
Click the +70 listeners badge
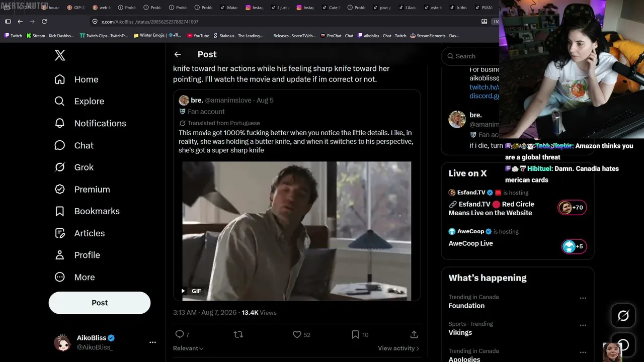click(572, 207)
